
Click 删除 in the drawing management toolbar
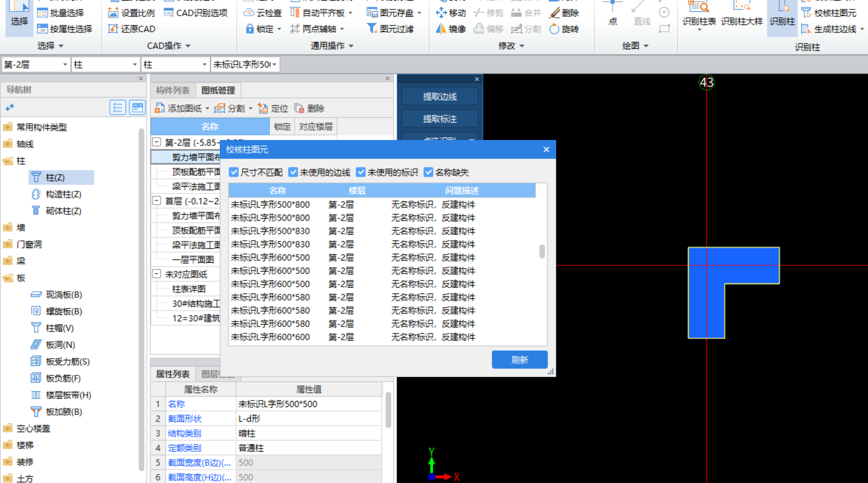point(309,108)
